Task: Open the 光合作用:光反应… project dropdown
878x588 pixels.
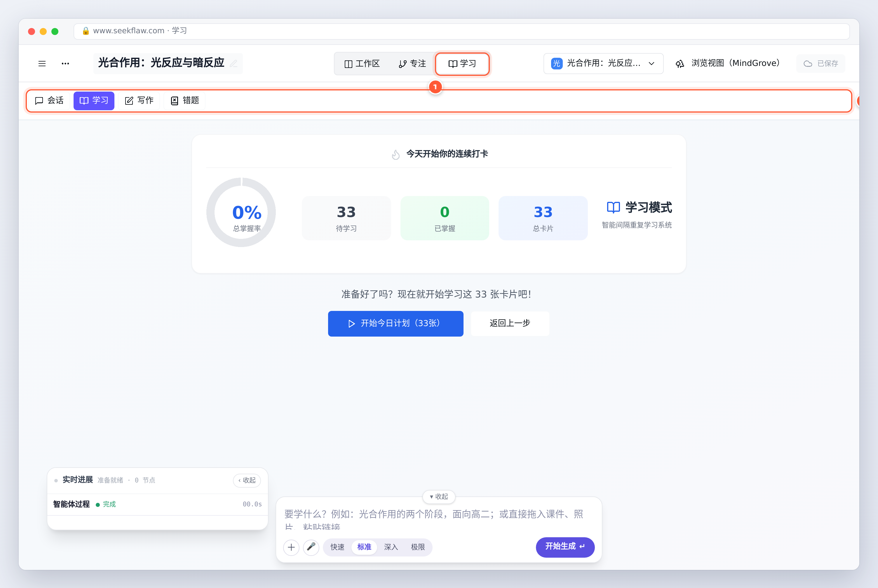Action: [x=603, y=63]
